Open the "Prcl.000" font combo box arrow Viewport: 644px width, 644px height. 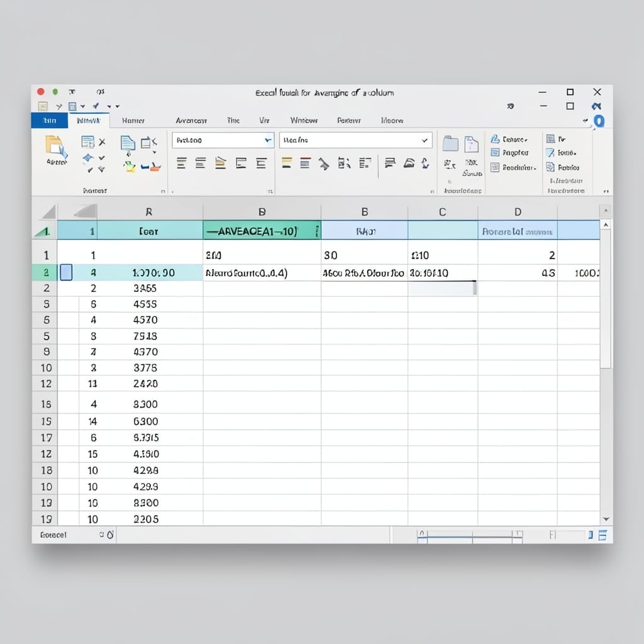(268, 140)
